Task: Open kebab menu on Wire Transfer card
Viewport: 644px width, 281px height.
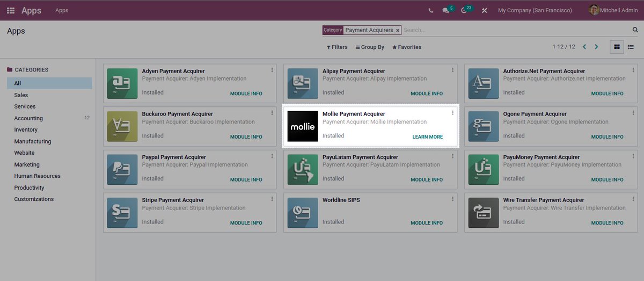Action: pyautogui.click(x=633, y=199)
